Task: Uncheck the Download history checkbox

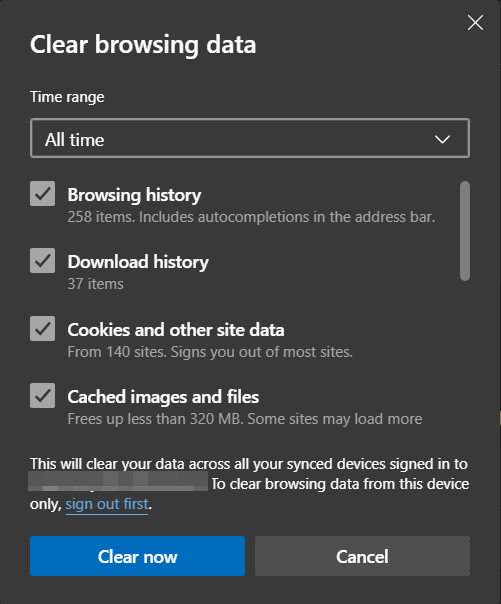Action: (x=42, y=261)
